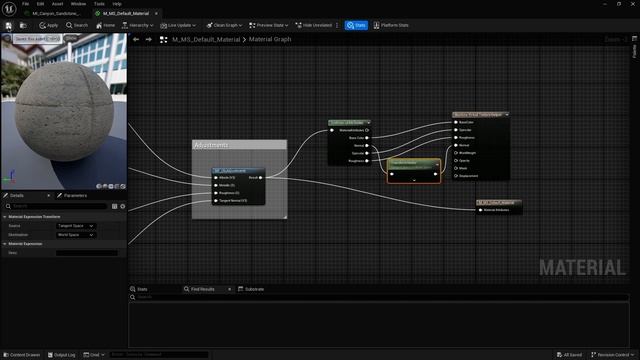The width and height of the screenshot is (640, 360).
Task: Open the viewport Show menu
Action: (x=71, y=39)
